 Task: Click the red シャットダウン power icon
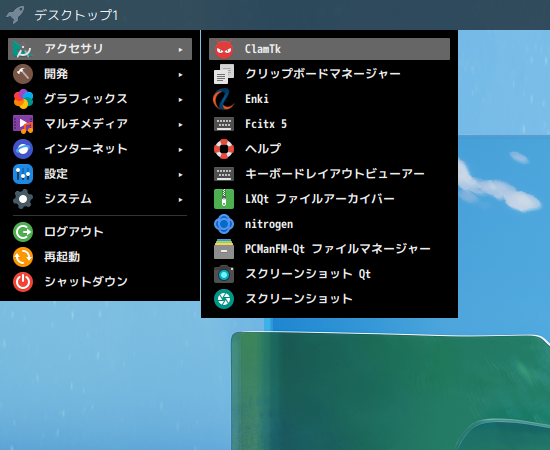click(x=23, y=282)
